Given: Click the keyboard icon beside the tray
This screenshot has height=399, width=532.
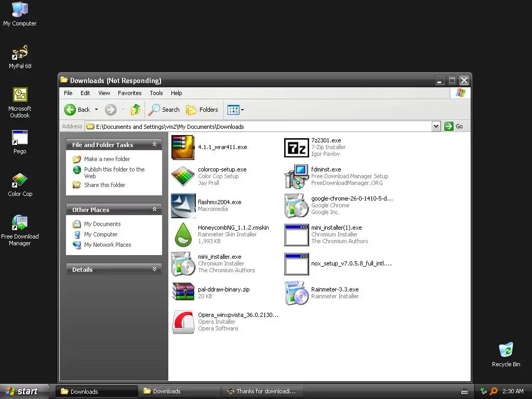Looking at the screenshot, I should point(464,392).
